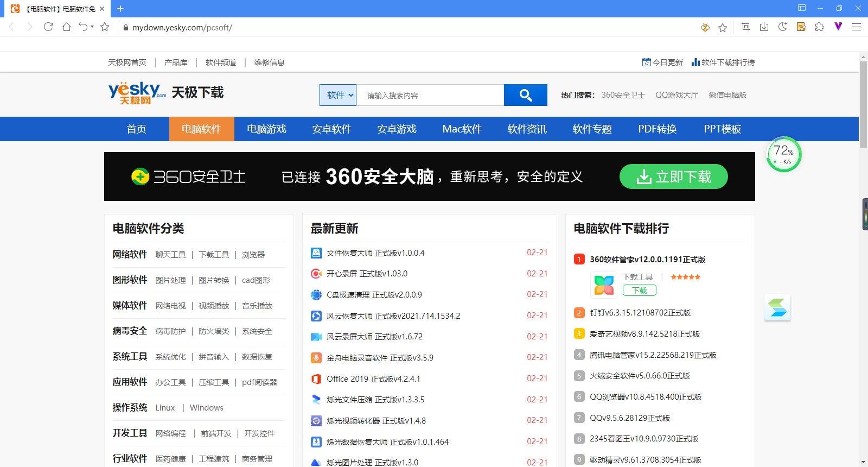The height and width of the screenshot is (467, 868).
Task: Open the 聊天工具 category
Action: 170,255
